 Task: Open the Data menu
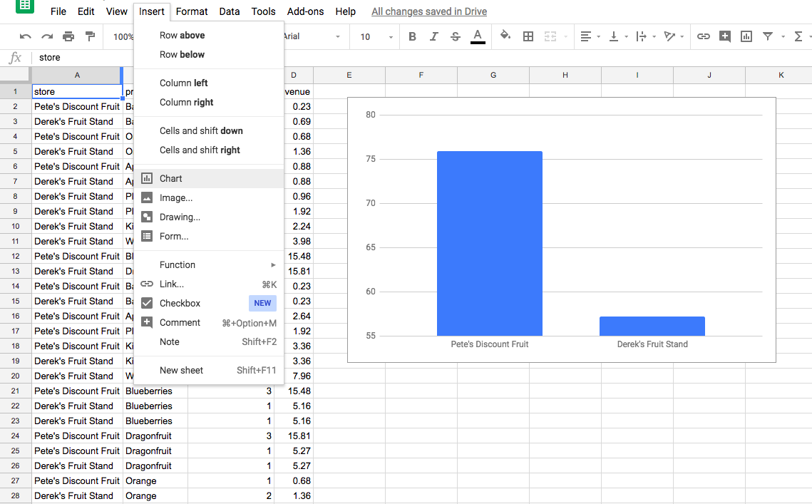[230, 11]
